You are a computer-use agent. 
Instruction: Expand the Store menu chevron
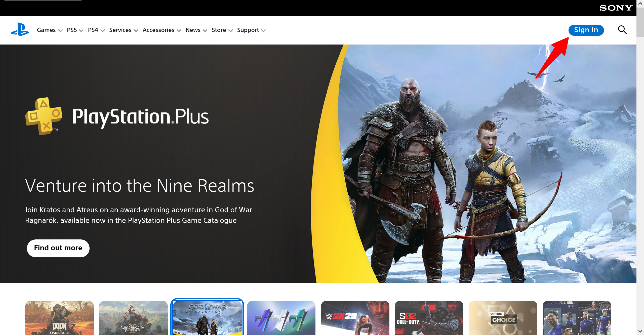click(231, 31)
